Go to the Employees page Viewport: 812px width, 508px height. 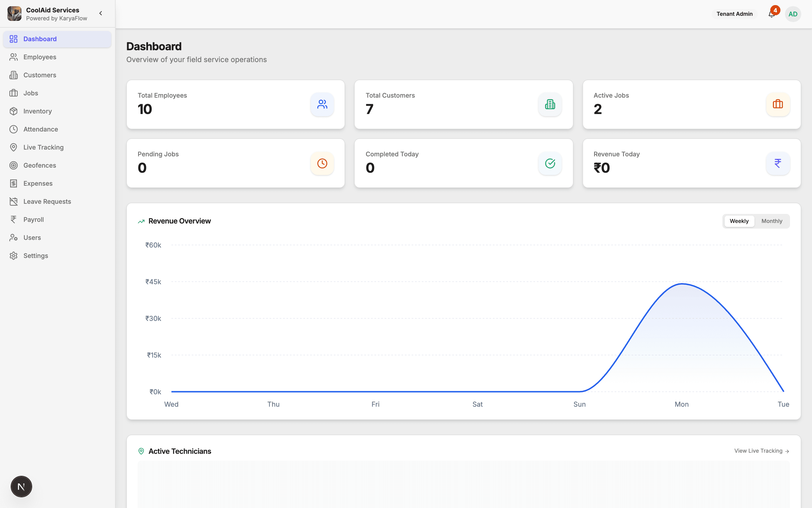pyautogui.click(x=58, y=57)
